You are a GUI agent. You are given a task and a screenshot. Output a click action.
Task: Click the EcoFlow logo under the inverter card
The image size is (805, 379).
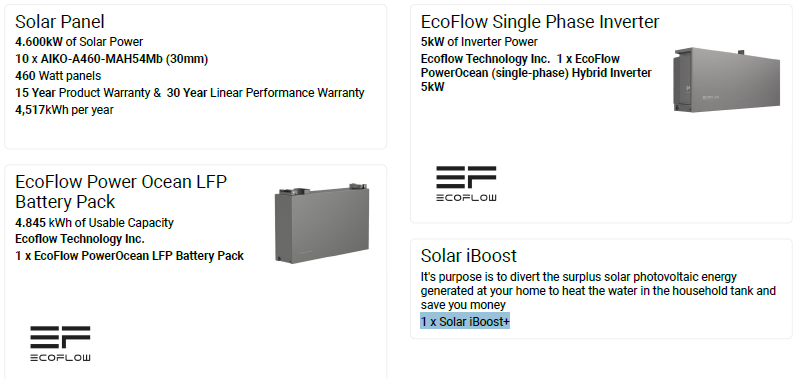click(x=466, y=183)
